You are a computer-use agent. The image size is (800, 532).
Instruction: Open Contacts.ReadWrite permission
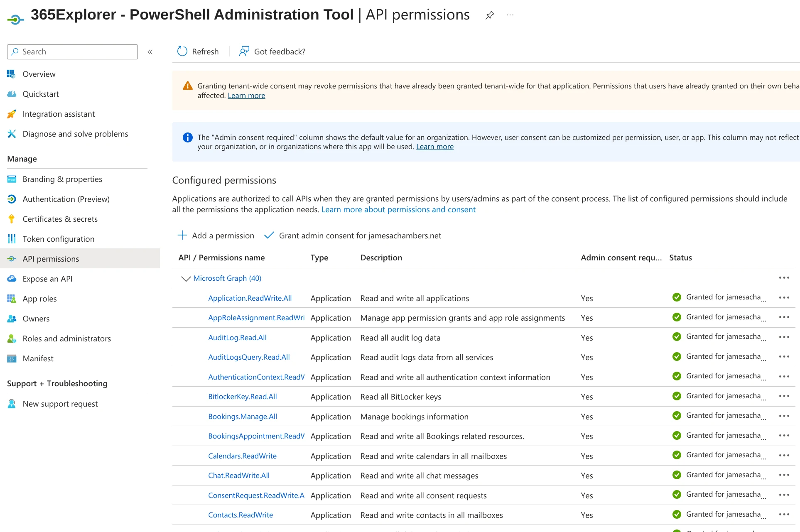point(240,515)
